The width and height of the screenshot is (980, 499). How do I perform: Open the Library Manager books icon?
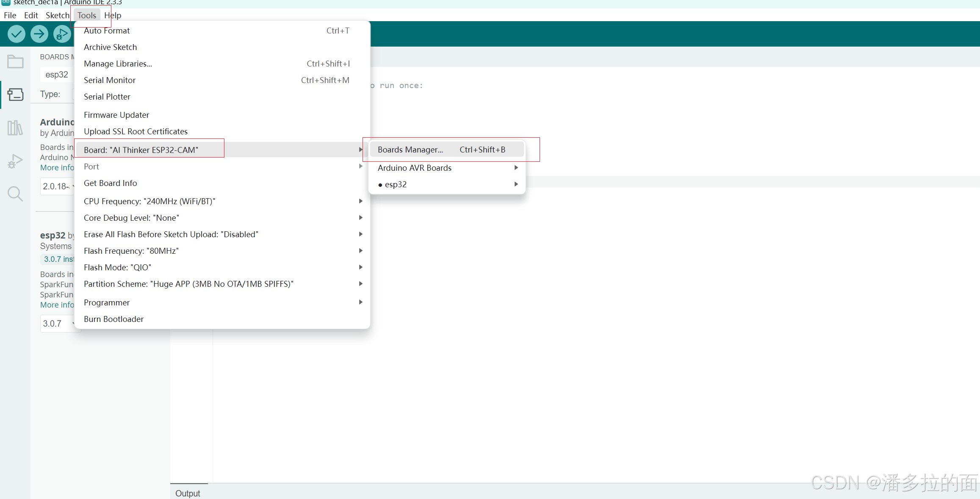(x=15, y=128)
